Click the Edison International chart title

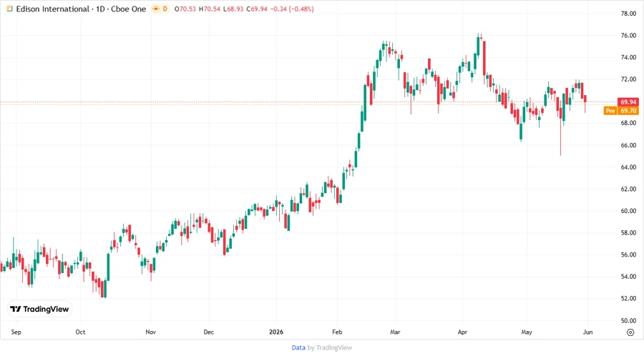pos(52,9)
